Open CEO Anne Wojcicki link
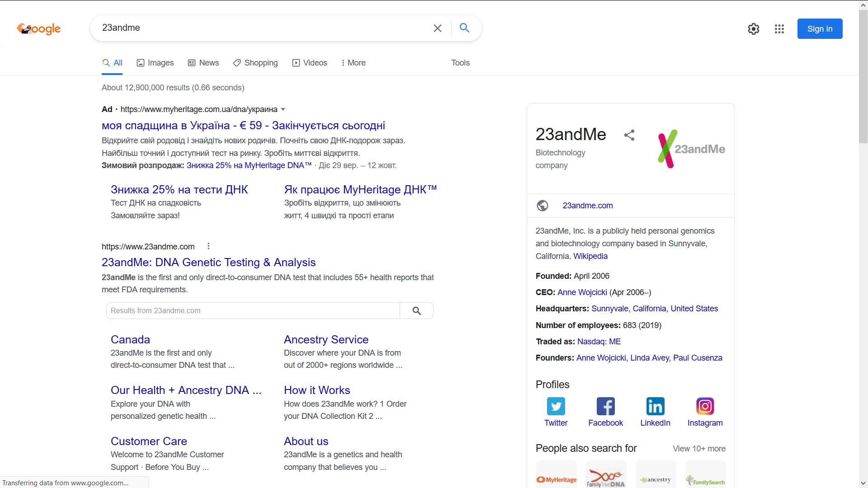 point(582,292)
